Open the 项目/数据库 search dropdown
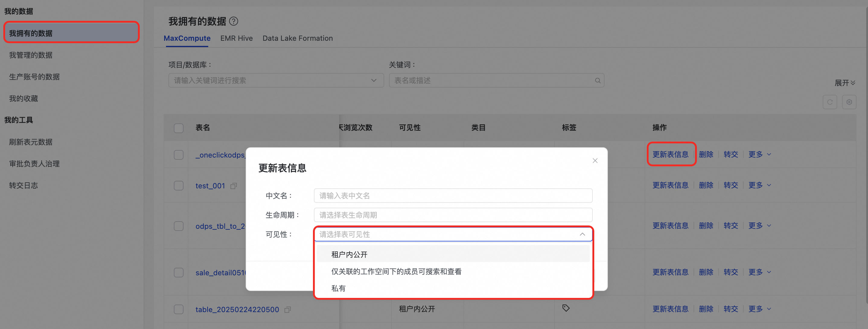The image size is (868, 329). click(x=276, y=81)
